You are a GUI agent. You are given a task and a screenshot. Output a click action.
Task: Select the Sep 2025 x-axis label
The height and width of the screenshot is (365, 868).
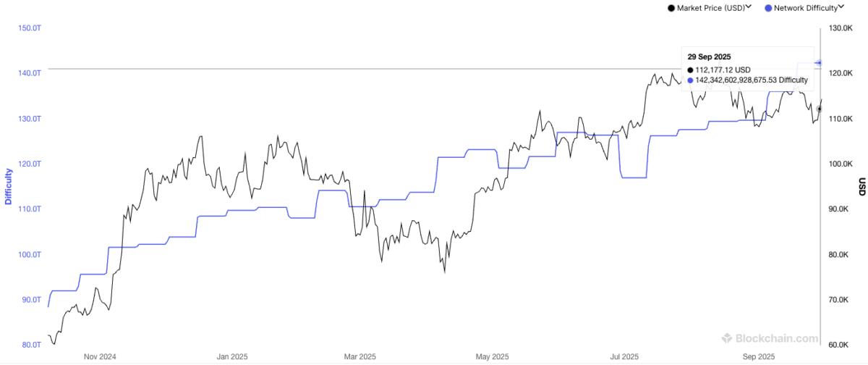click(x=760, y=356)
